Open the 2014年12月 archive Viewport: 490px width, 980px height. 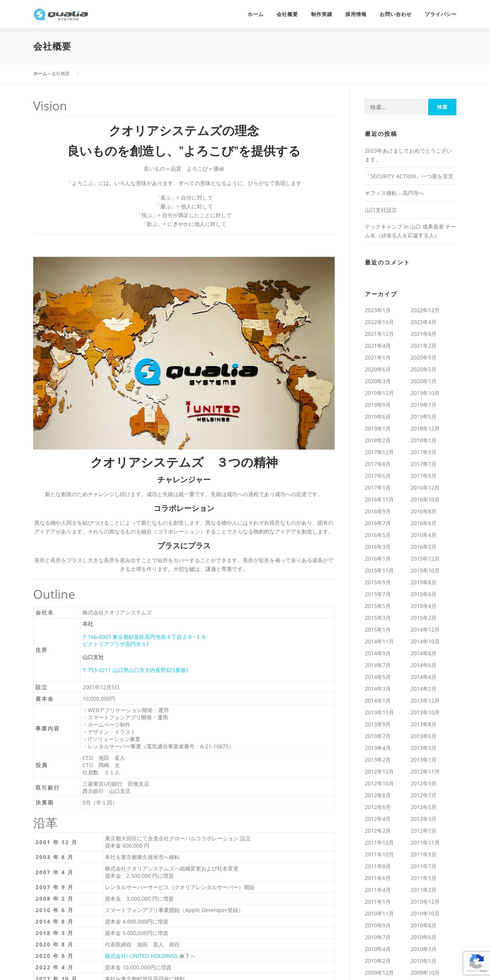pyautogui.click(x=425, y=630)
